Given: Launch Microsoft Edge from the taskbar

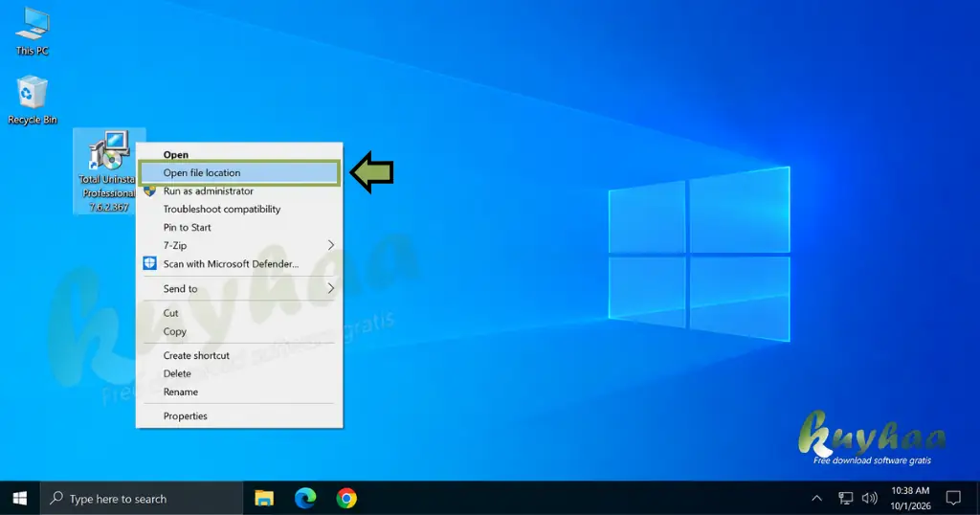Looking at the screenshot, I should coord(305,498).
